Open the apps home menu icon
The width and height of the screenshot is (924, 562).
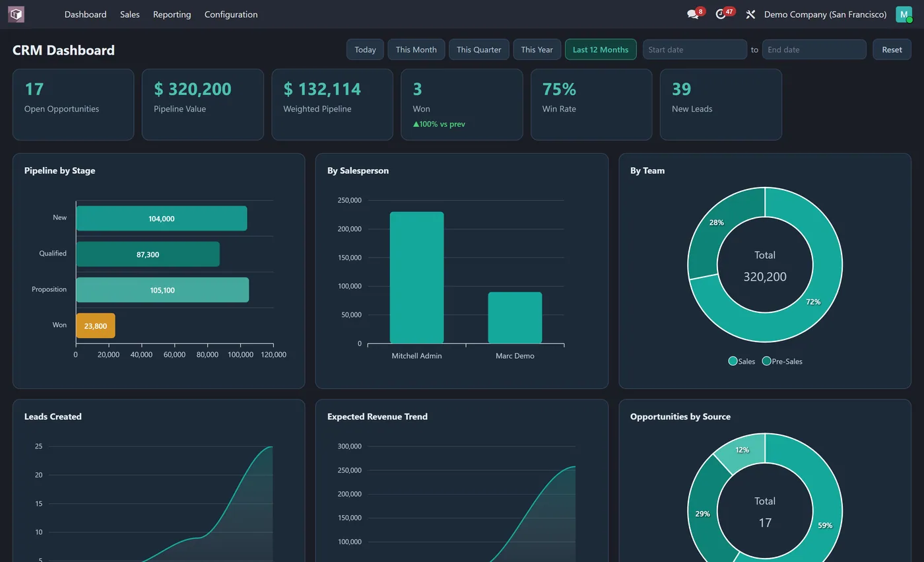coord(16,14)
